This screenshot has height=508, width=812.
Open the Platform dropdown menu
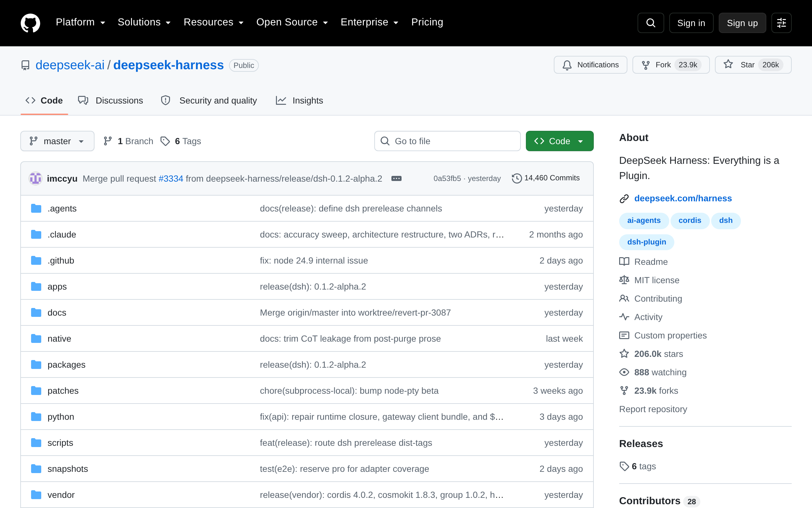click(x=81, y=22)
